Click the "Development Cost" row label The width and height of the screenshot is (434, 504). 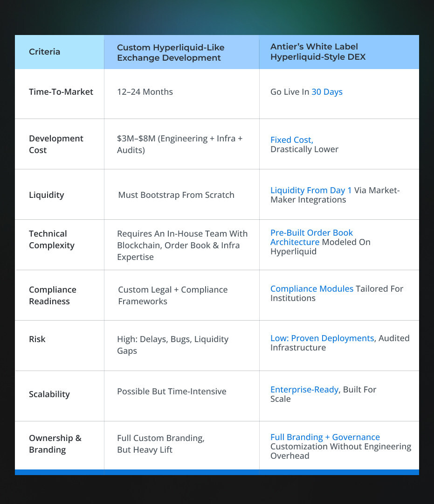pos(56,144)
